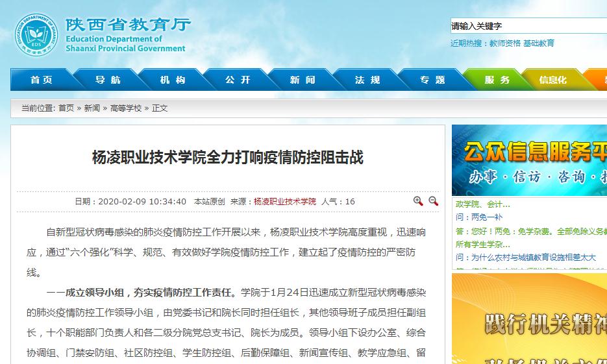Go to the 公开 navigation tab
This screenshot has height=364, width=607.
point(238,80)
